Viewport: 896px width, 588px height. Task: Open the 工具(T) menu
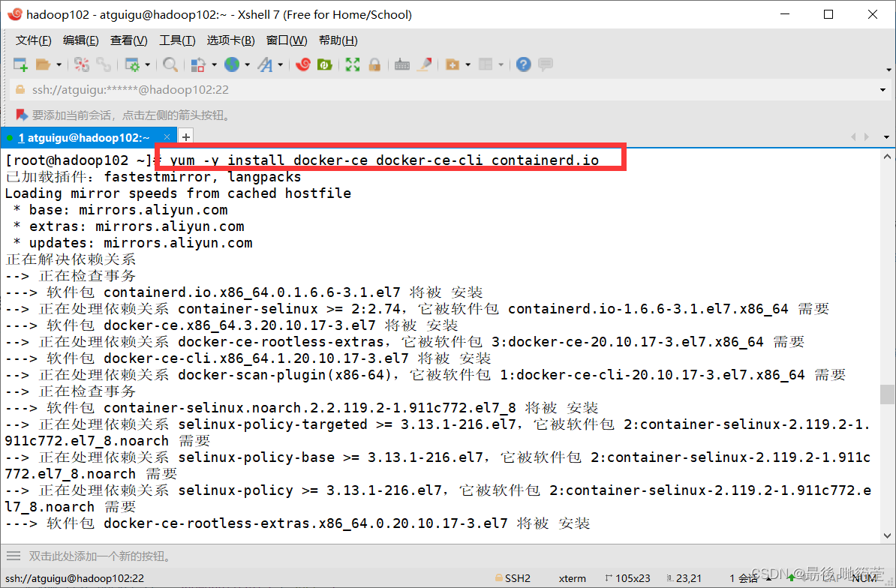click(177, 40)
